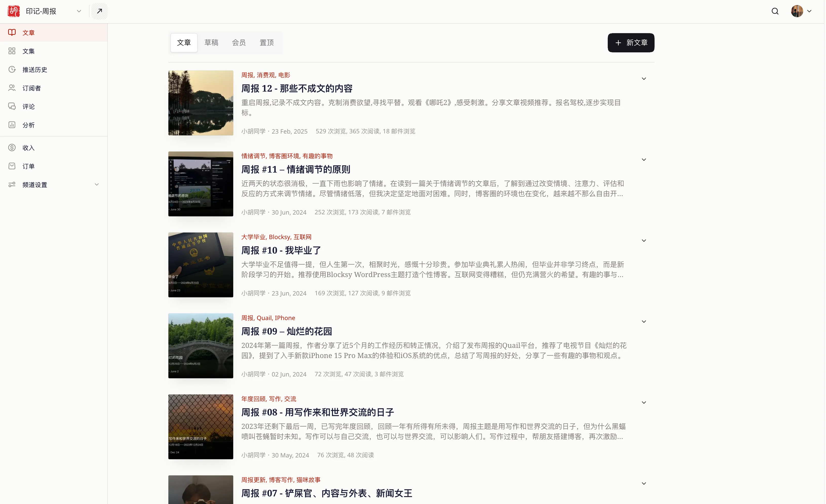Expand options chevron for 周报 12 post

[x=644, y=79]
